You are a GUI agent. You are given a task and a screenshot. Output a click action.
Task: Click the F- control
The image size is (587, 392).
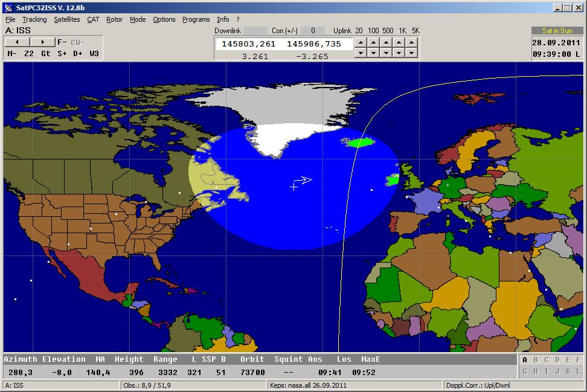click(62, 42)
